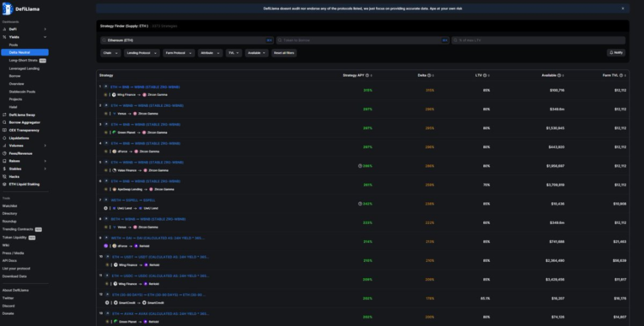
Task: Click the CEX Transparency book icon
Action: 4,130
